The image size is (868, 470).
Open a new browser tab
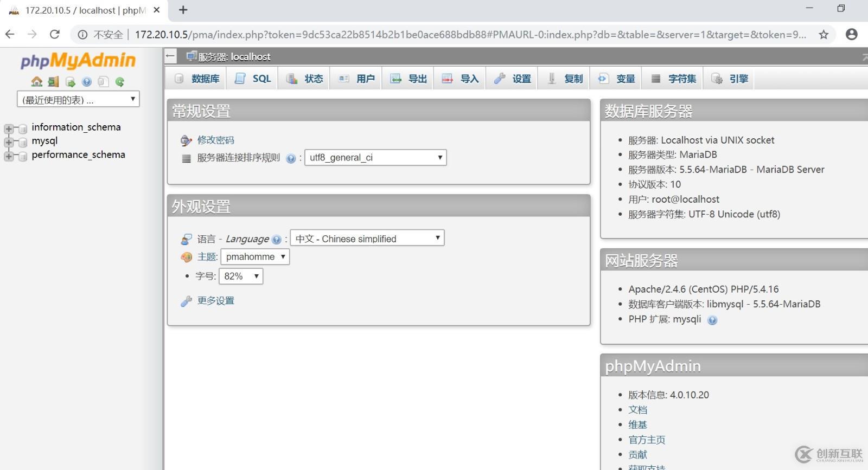click(183, 10)
